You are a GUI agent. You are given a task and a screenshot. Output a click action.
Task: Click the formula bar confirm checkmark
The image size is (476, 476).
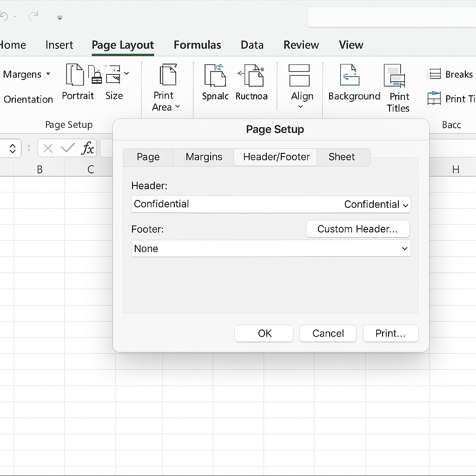coord(68,149)
